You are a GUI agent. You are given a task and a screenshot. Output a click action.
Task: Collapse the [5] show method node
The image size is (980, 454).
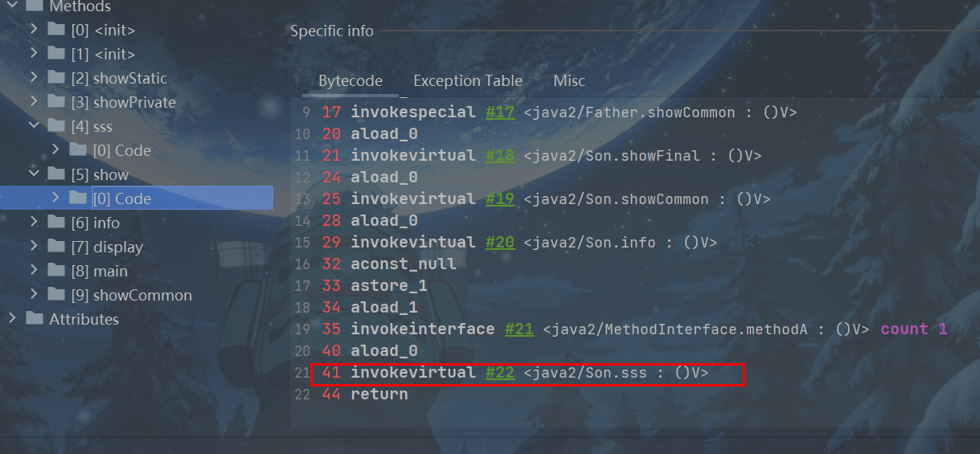34,174
